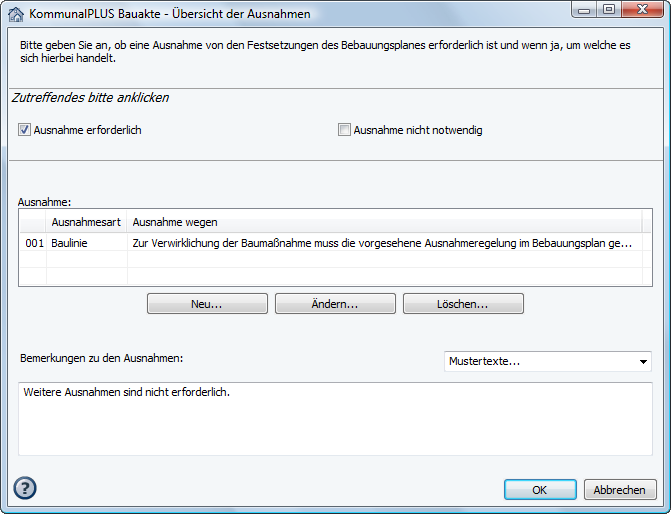This screenshot has width=671, height=514.
Task: Maximize the Bauakte dialog window
Action: 609,9
